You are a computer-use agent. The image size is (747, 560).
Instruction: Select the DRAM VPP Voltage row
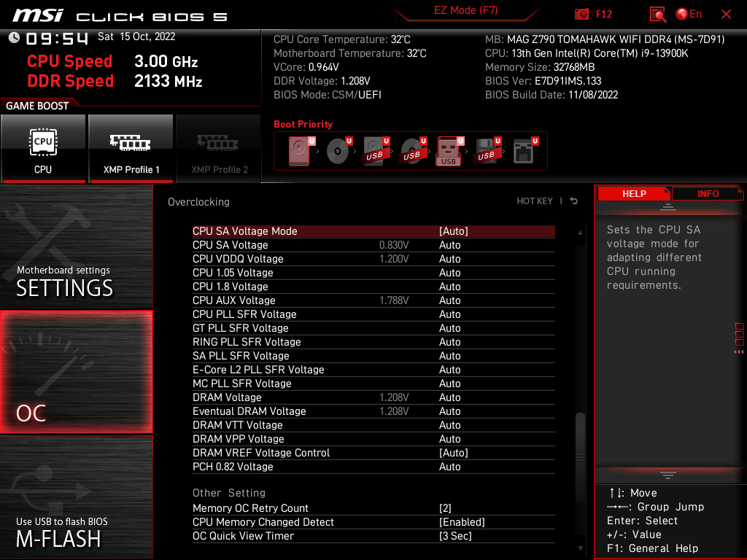[x=373, y=439]
